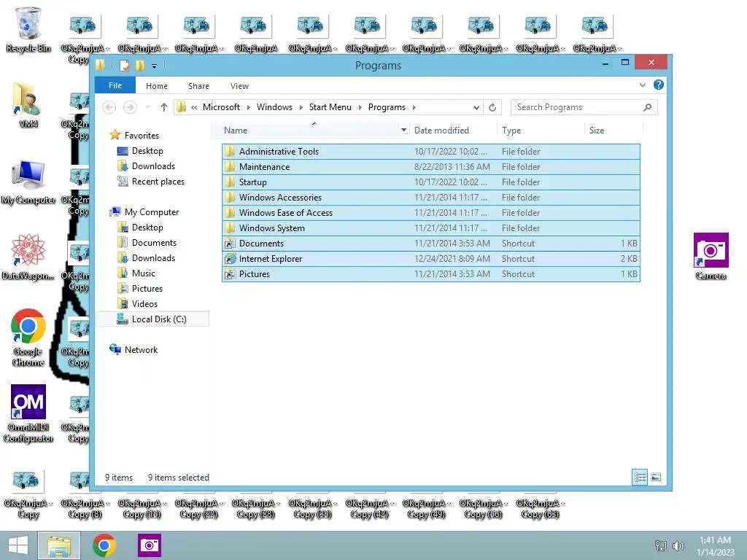Image resolution: width=747 pixels, height=560 pixels.
Task: Open recent locations dropdown arrow
Action: 147,107
